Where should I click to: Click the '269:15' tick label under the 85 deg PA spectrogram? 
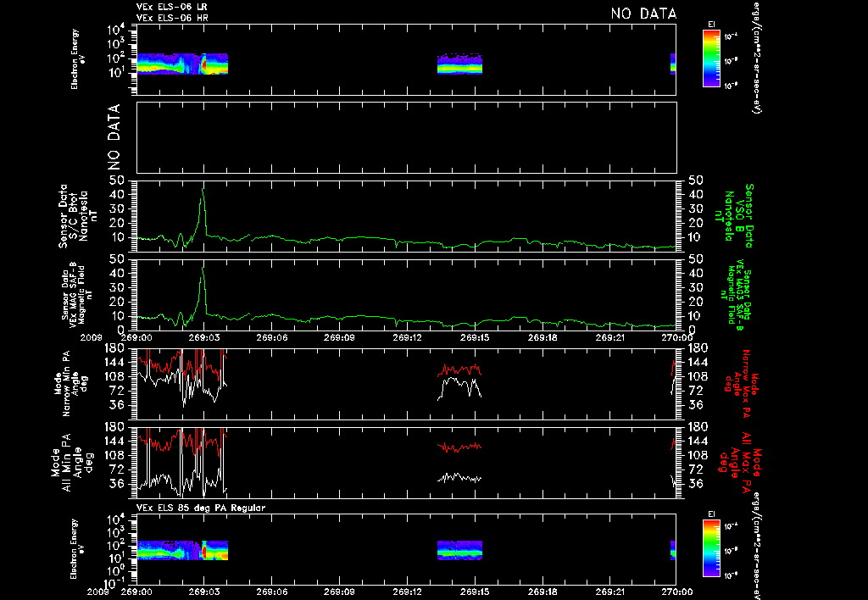point(475,592)
